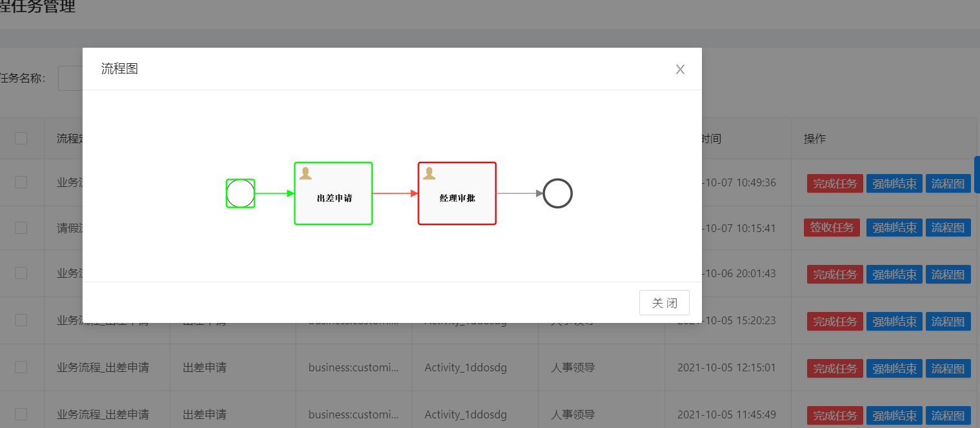
Task: Select the green start event circle in the diagram
Action: (x=241, y=193)
